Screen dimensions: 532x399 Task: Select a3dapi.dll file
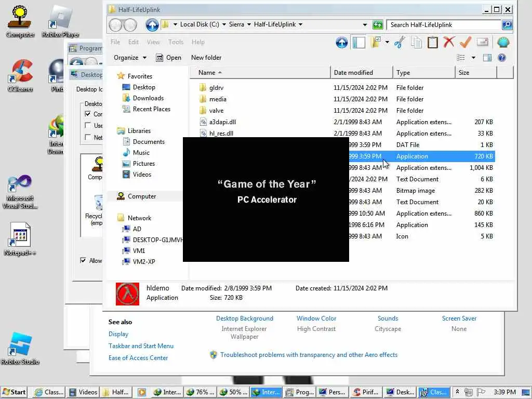coord(222,122)
